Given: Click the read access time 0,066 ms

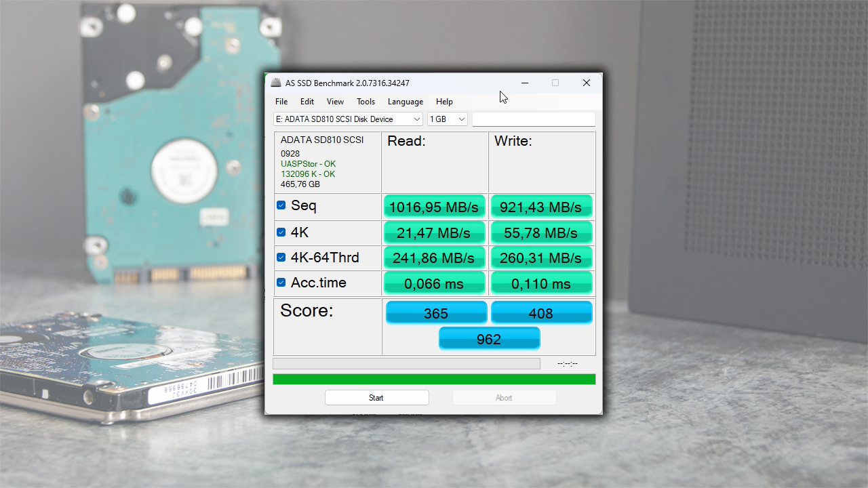Looking at the screenshot, I should pos(435,283).
